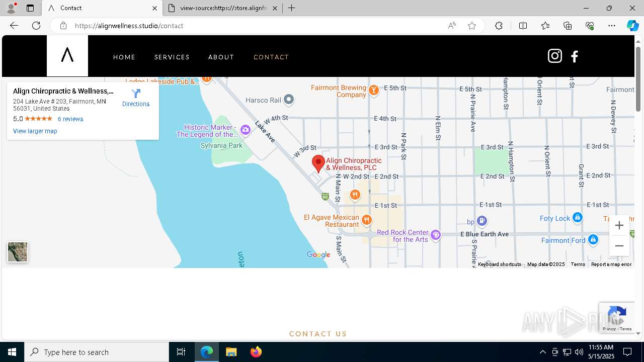Open the Windows Start menu

[x=12, y=352]
